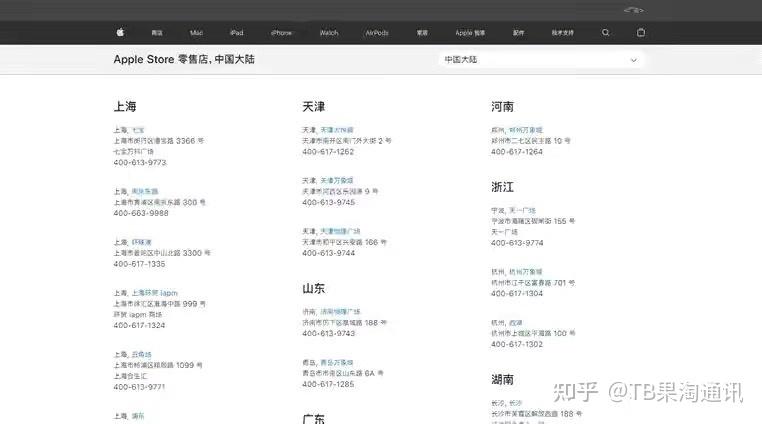Open the 郑州万象城 store link
762x424 pixels.
point(526,130)
